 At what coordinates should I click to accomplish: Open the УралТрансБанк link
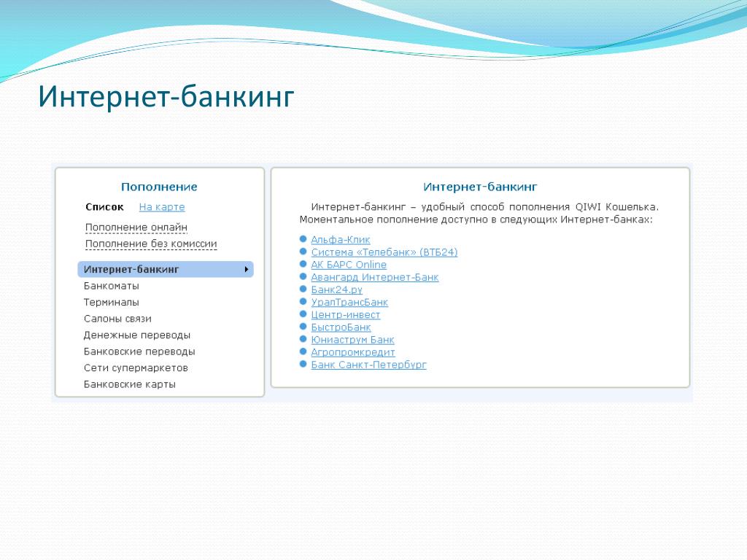pos(349,302)
